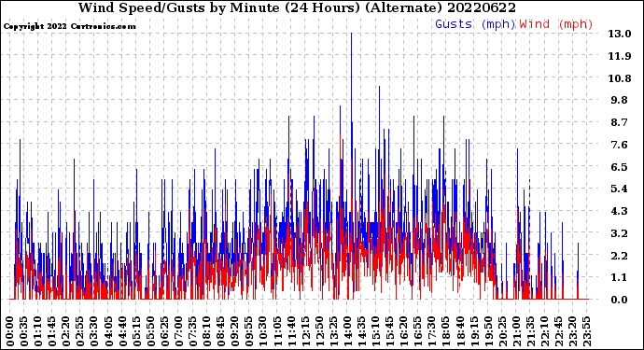The height and width of the screenshot is (350, 644).
Task: Click the 13.0 y-axis label
Action: (620, 34)
